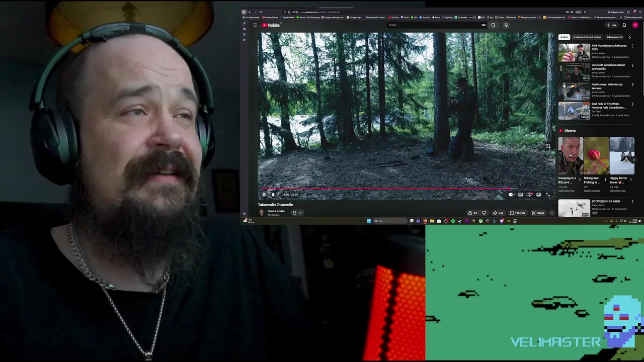
Task: Share video with Jaa button
Action: click(x=498, y=213)
